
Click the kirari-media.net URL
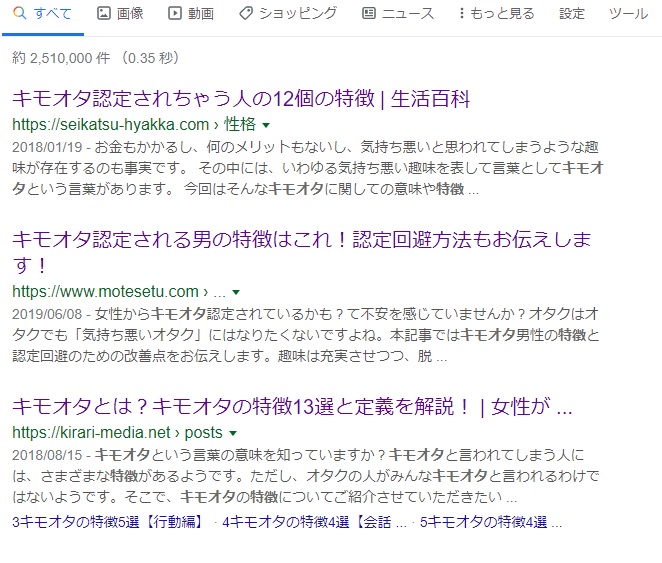point(91,433)
